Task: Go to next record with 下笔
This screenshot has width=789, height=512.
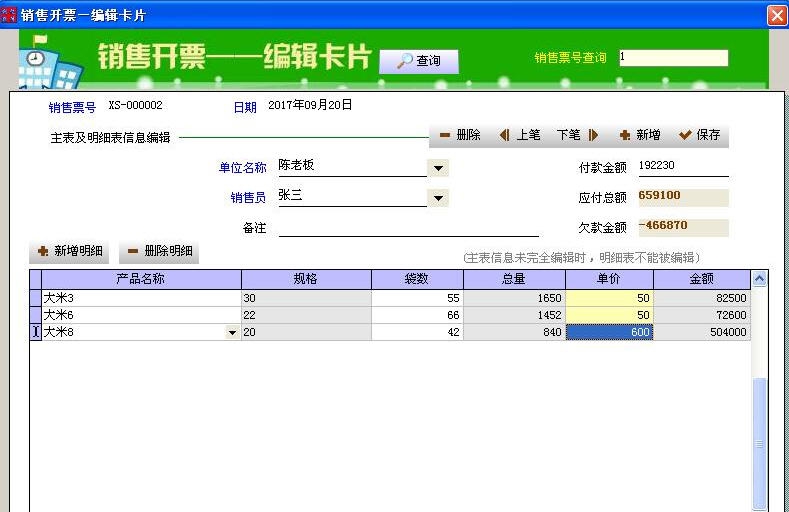Action: pyautogui.click(x=578, y=135)
